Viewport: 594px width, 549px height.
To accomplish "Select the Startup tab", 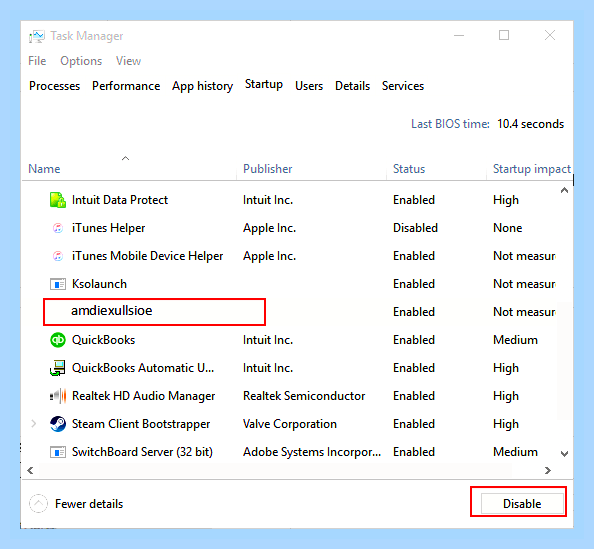I will pos(264,84).
